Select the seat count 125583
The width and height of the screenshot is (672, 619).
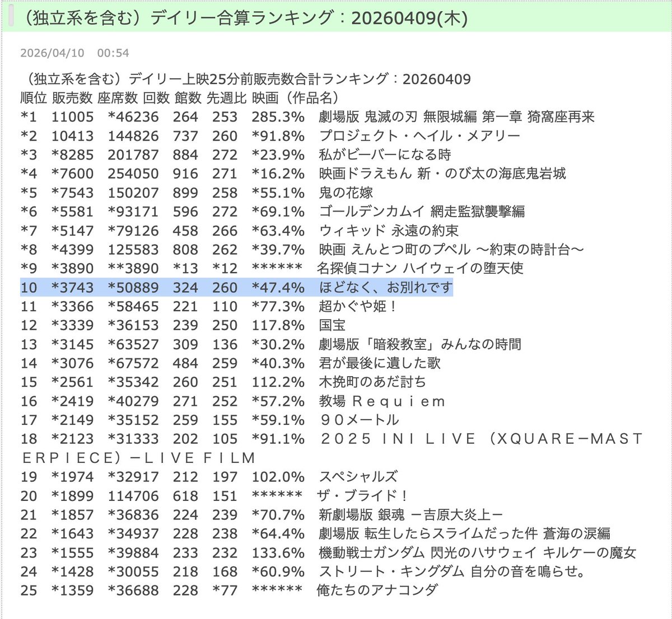click(x=133, y=251)
